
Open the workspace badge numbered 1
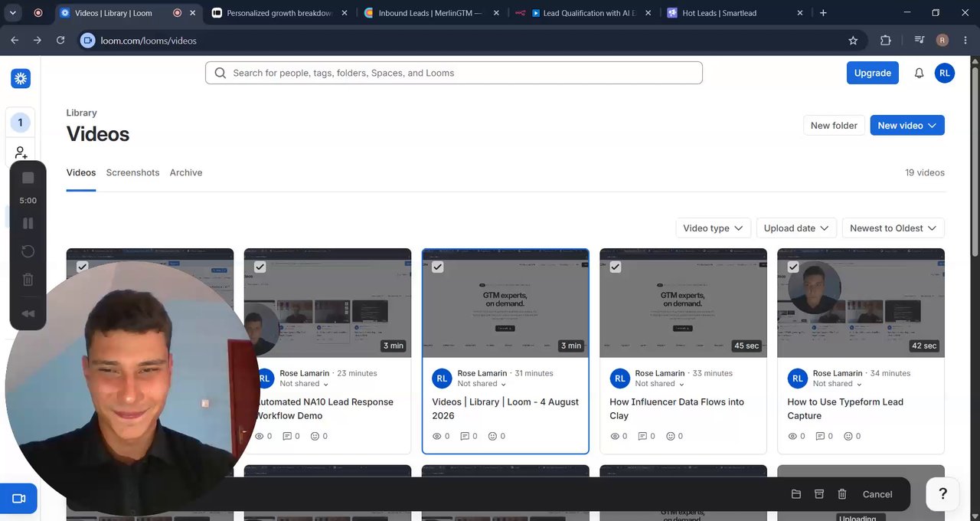click(20, 123)
